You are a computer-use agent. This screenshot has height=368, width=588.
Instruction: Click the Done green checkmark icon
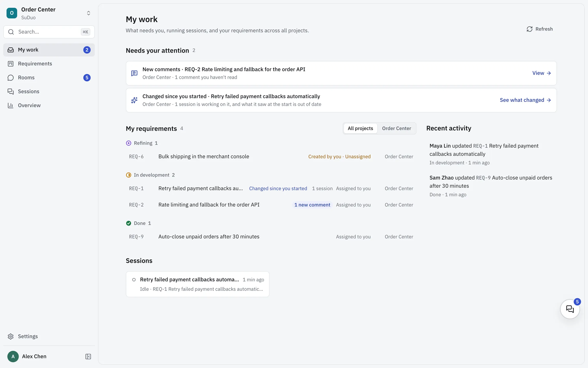tap(129, 223)
